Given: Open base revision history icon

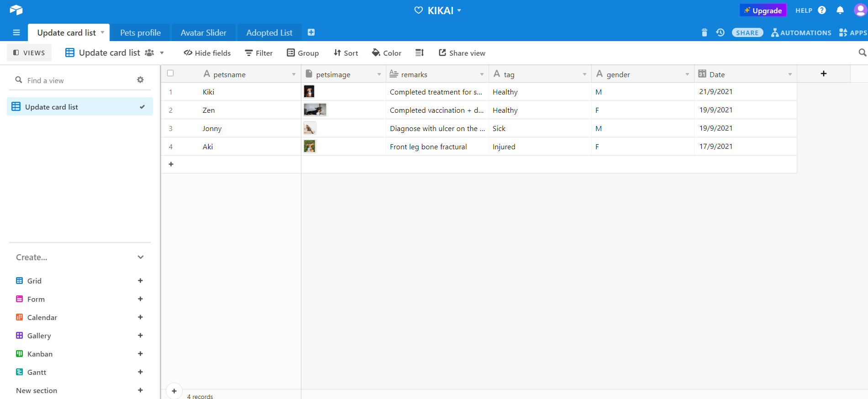Looking at the screenshot, I should 721,32.
